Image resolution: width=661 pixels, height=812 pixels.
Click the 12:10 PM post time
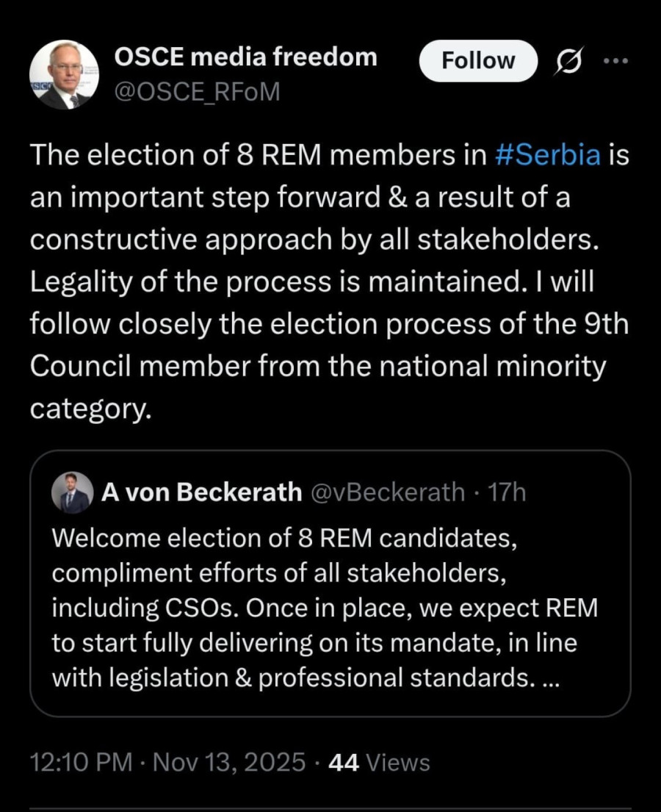pyautogui.click(x=80, y=763)
